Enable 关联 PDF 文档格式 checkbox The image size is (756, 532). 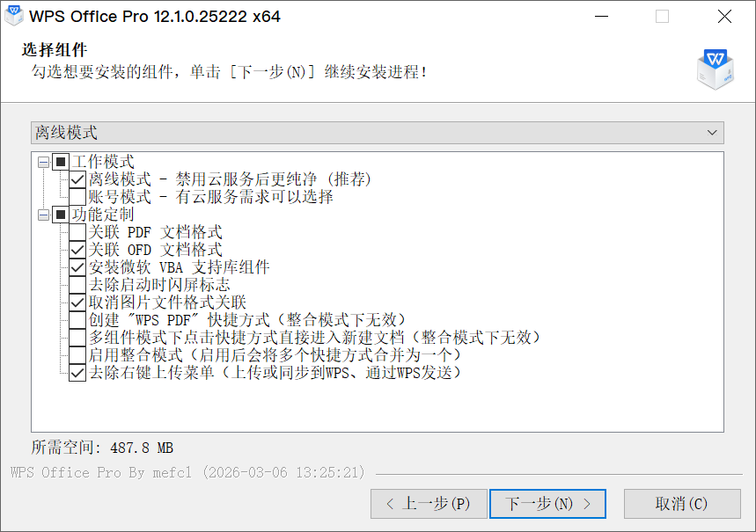[x=77, y=232]
